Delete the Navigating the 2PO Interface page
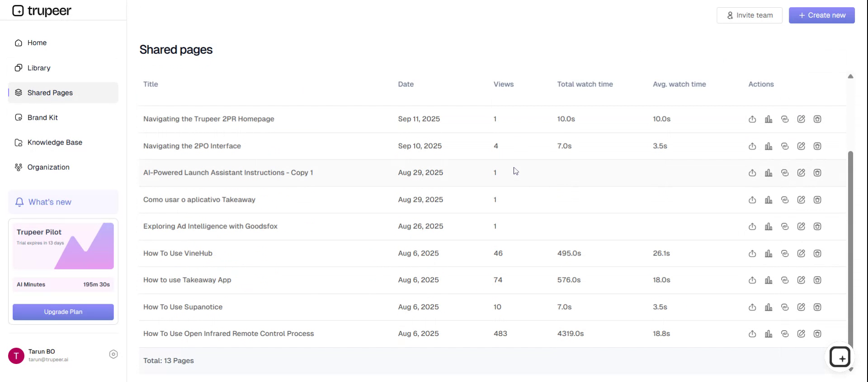Viewport: 868px width, 382px height. (817, 146)
